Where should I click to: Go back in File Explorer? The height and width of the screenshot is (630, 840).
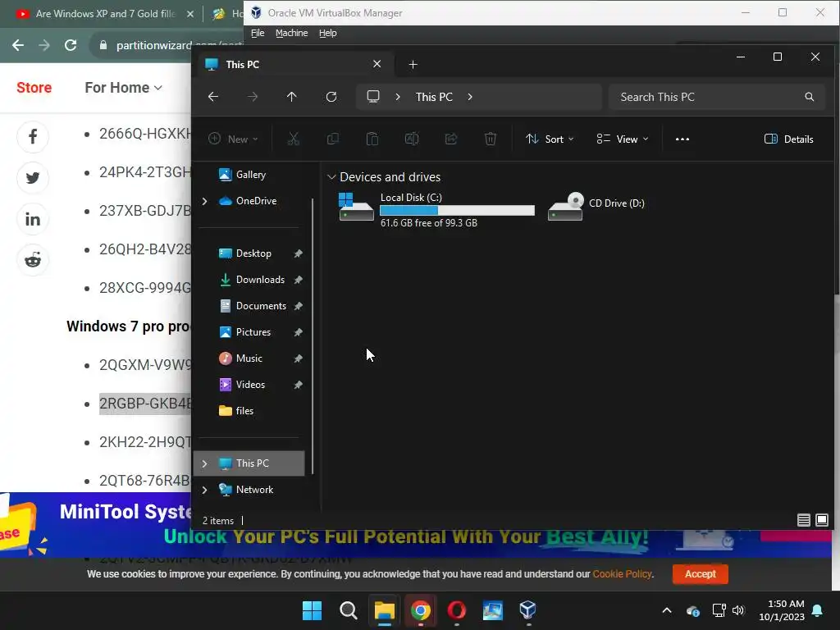[213, 97]
